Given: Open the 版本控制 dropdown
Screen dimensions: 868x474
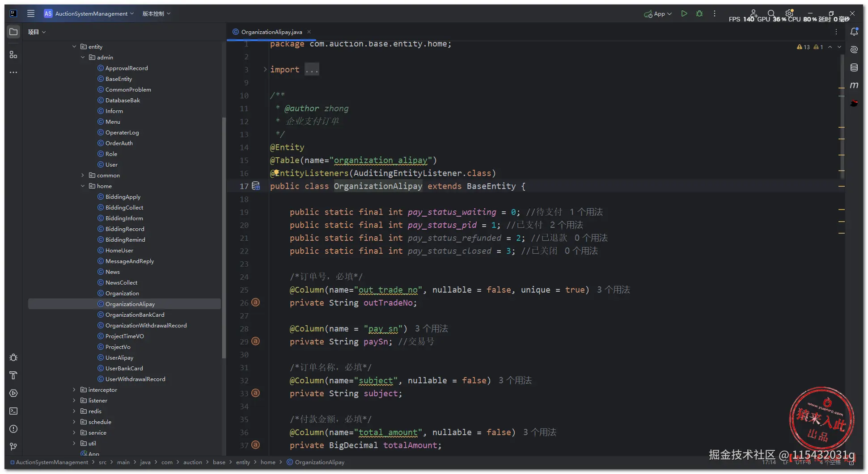Looking at the screenshot, I should click(x=157, y=13).
